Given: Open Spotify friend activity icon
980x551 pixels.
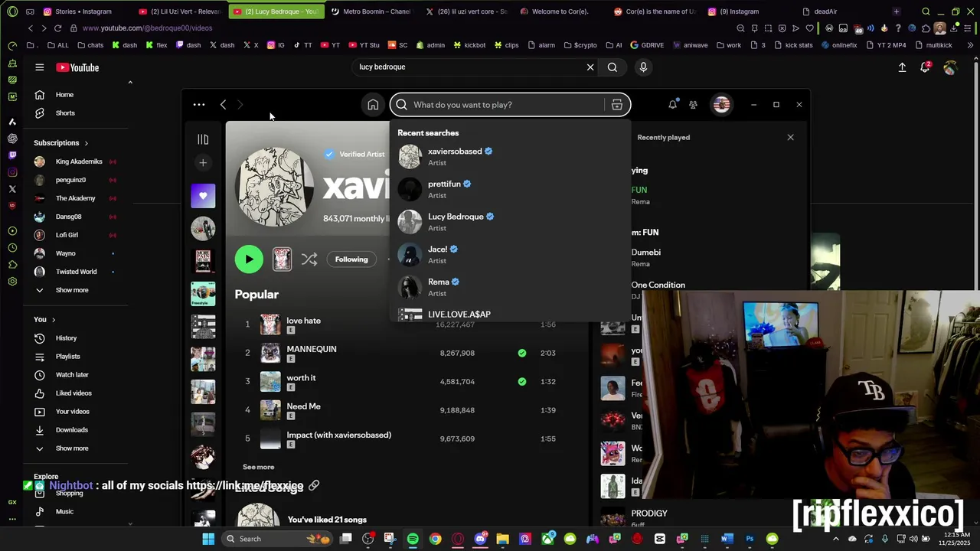Looking at the screenshot, I should tap(693, 105).
